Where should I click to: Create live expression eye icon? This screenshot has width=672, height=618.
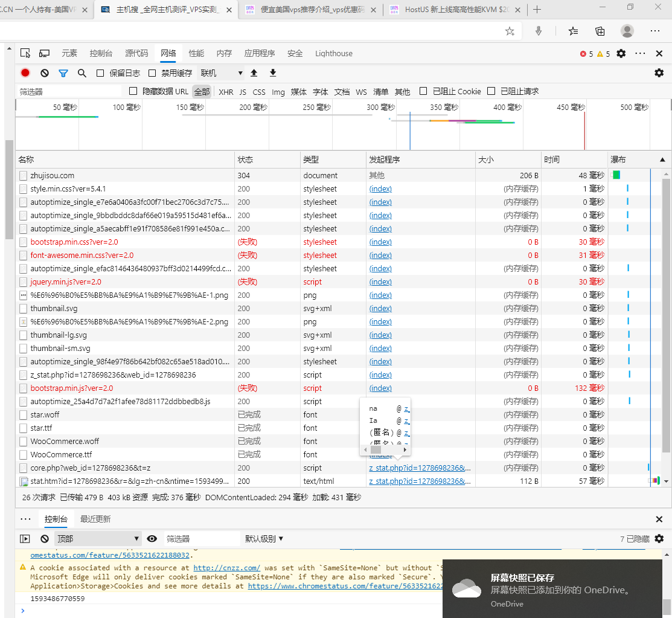pos(152,539)
